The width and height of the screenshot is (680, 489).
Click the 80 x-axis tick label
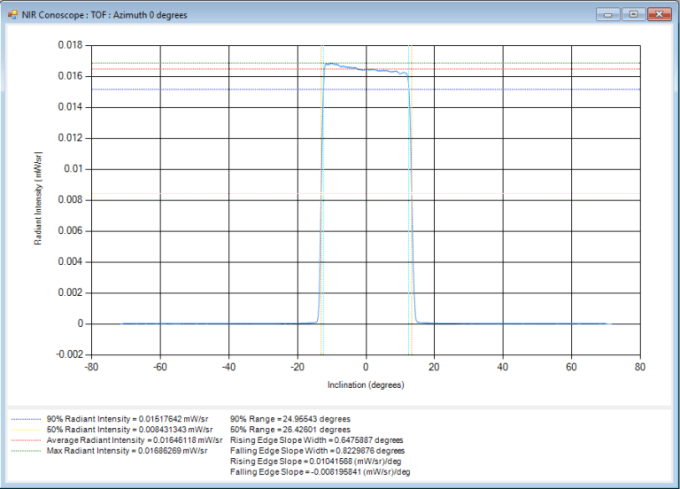[x=640, y=367]
